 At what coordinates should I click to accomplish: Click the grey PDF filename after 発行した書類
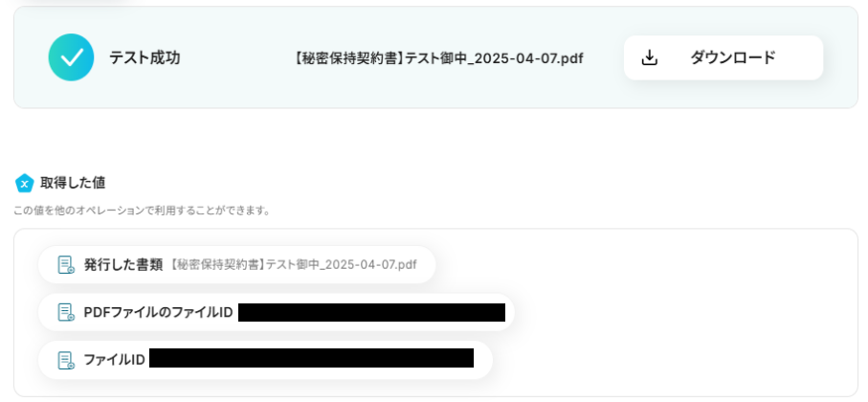click(x=292, y=265)
